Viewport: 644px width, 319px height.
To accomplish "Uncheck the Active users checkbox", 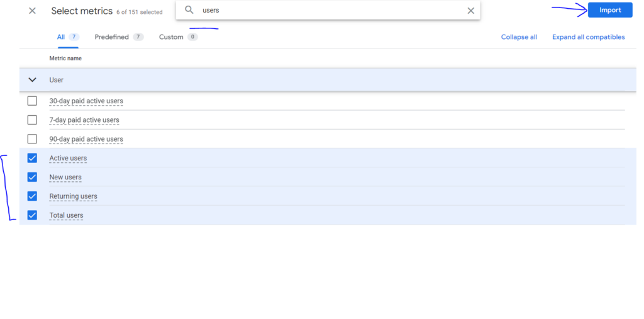I will (x=32, y=158).
